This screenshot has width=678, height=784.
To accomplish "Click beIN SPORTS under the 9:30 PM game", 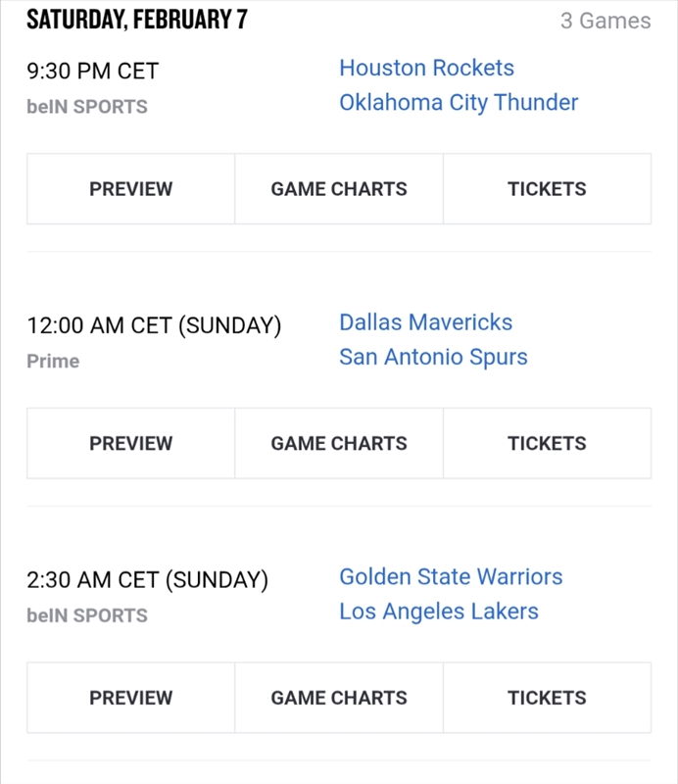I will coord(87,107).
